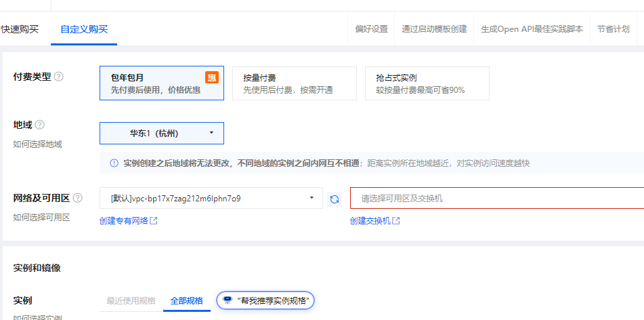Click the VPC refresh icon
The width and height of the screenshot is (644, 320).
(x=335, y=199)
